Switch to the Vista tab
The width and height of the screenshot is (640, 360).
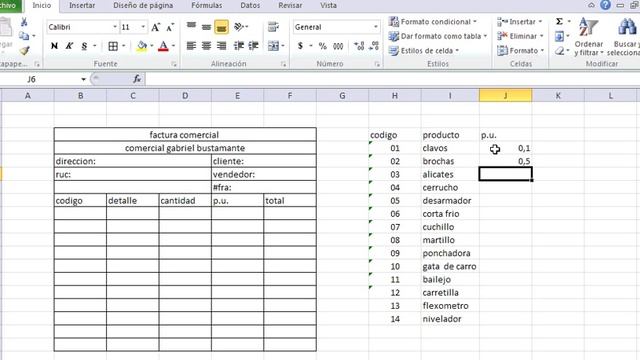[329, 5]
